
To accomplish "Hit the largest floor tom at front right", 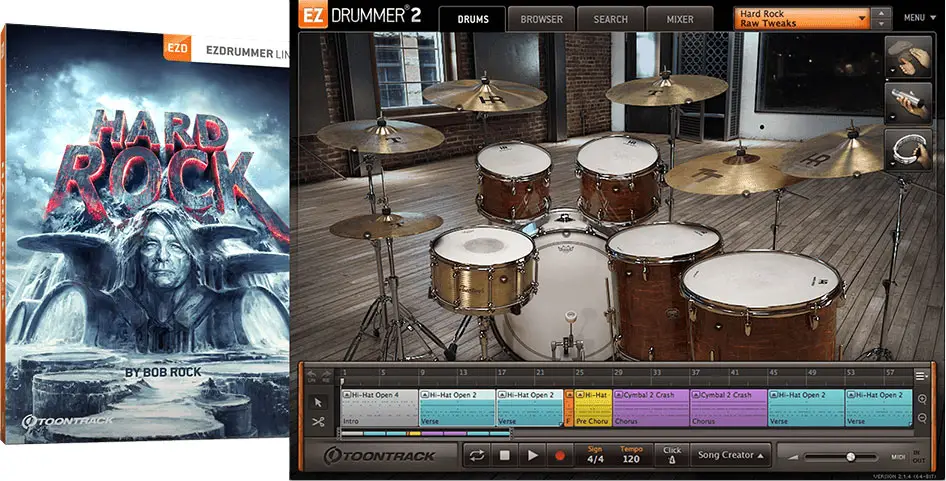I will click(761, 305).
